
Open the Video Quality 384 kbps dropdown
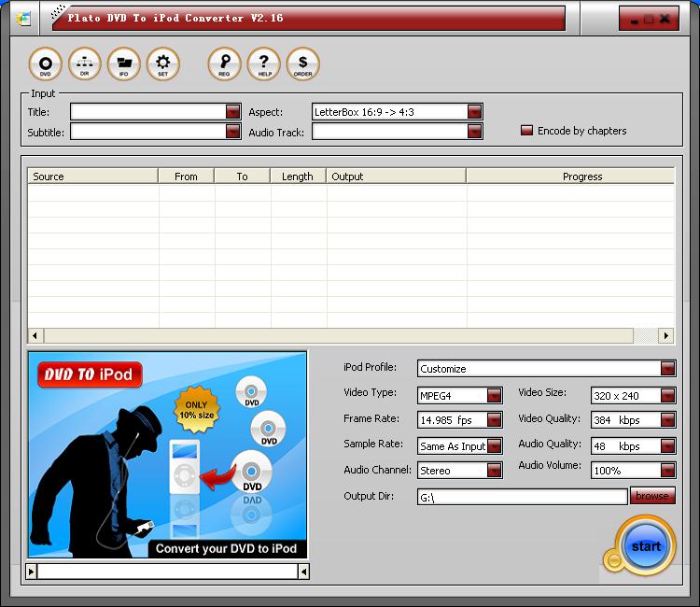pyautogui.click(x=668, y=420)
